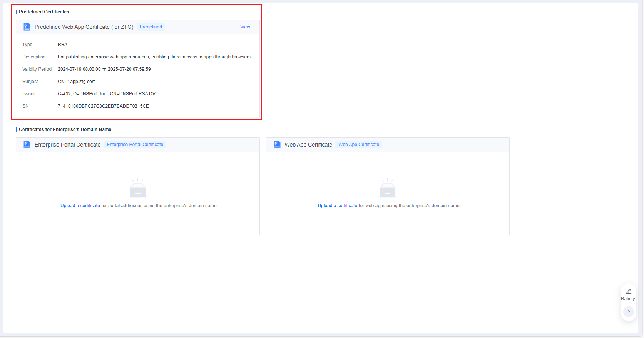Image resolution: width=644 pixels, height=338 pixels.
Task: Click the Issuer field label
Action: pos(28,94)
